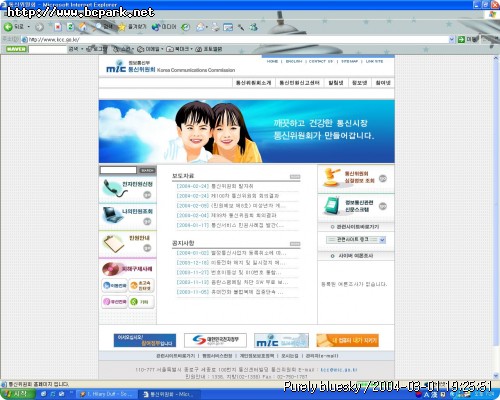Image resolution: width=500 pixels, height=400 pixels.
Task: Open the 참여넷 main menu item
Action: click(383, 83)
